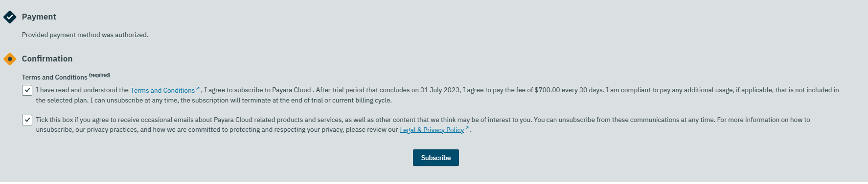Select the Payment step heading

point(39,17)
